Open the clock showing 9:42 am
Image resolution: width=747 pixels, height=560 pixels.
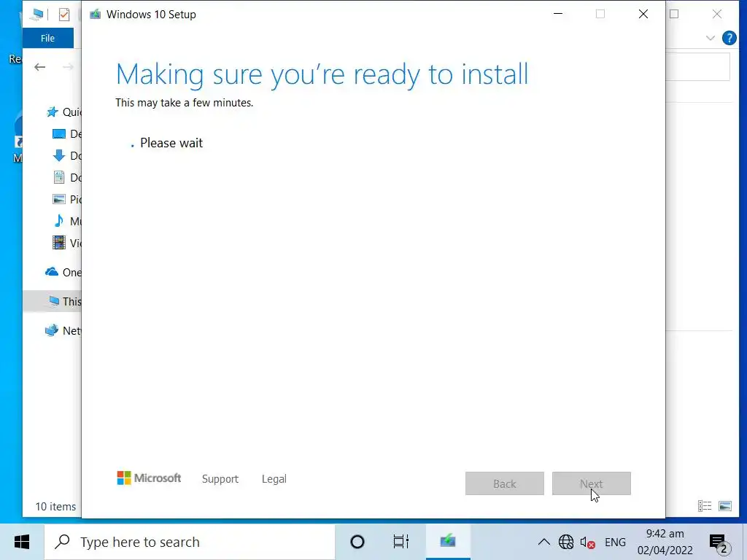click(665, 542)
